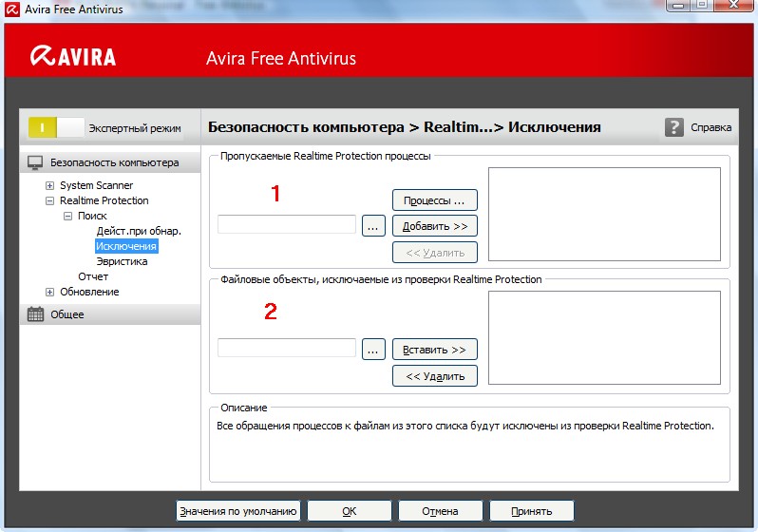Select System Scanner in the tree
The image size is (758, 532).
click(x=96, y=185)
